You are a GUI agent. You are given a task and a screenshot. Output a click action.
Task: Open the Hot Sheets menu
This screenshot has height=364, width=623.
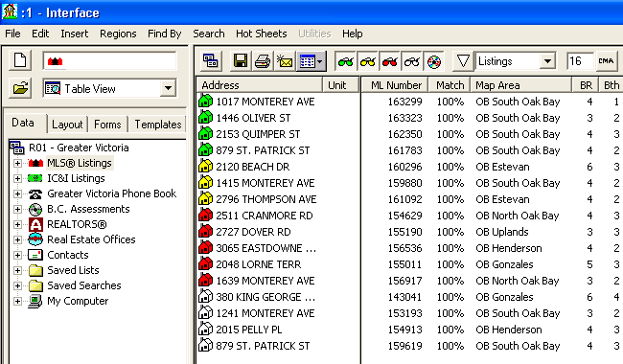[x=261, y=34]
